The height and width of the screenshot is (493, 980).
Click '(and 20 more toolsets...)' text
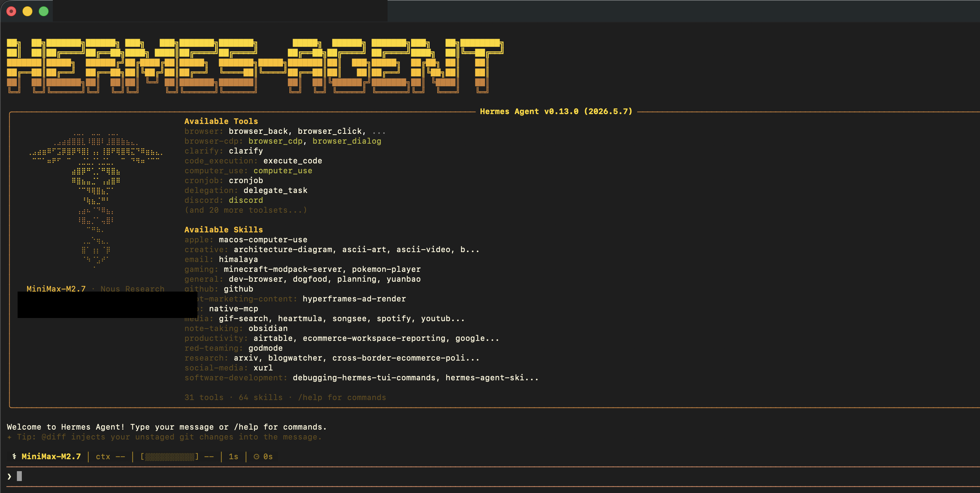246,210
